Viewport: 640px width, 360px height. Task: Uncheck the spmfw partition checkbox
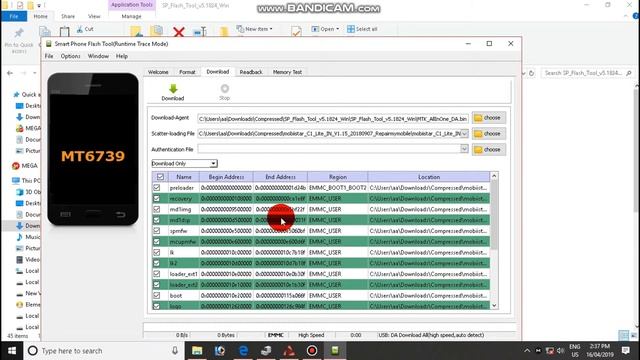(x=157, y=231)
